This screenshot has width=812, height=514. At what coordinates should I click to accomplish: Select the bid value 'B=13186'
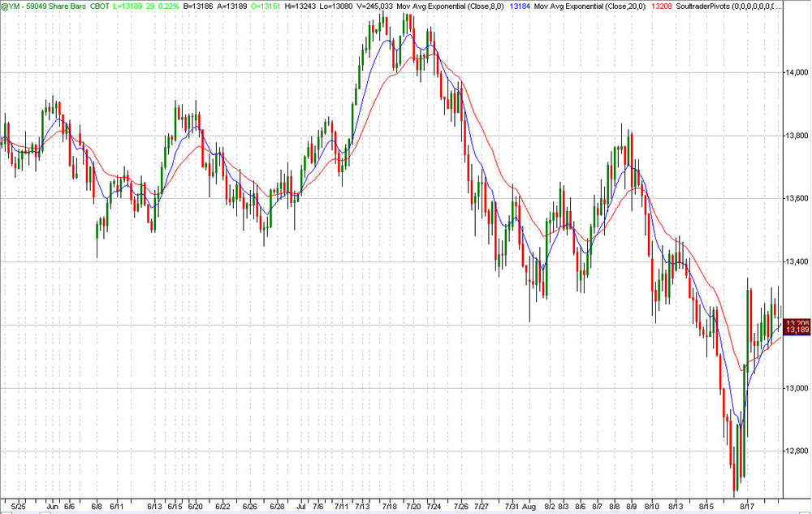[x=198, y=6]
